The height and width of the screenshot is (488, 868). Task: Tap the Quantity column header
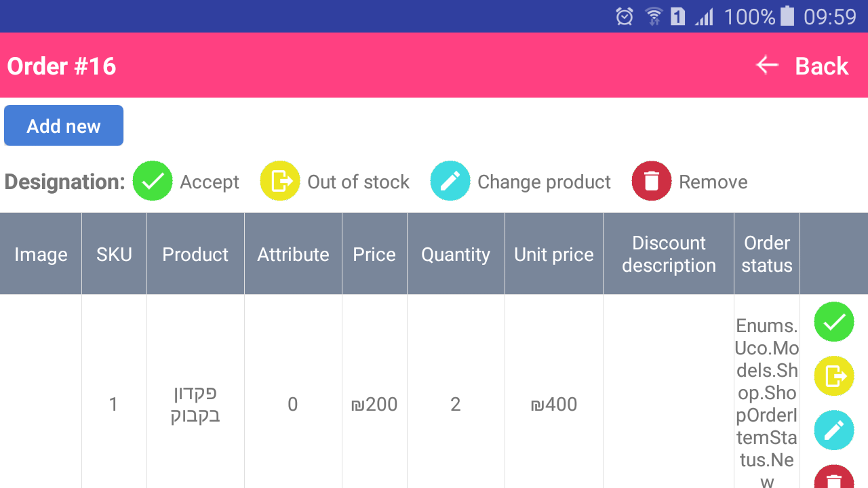coord(456,254)
